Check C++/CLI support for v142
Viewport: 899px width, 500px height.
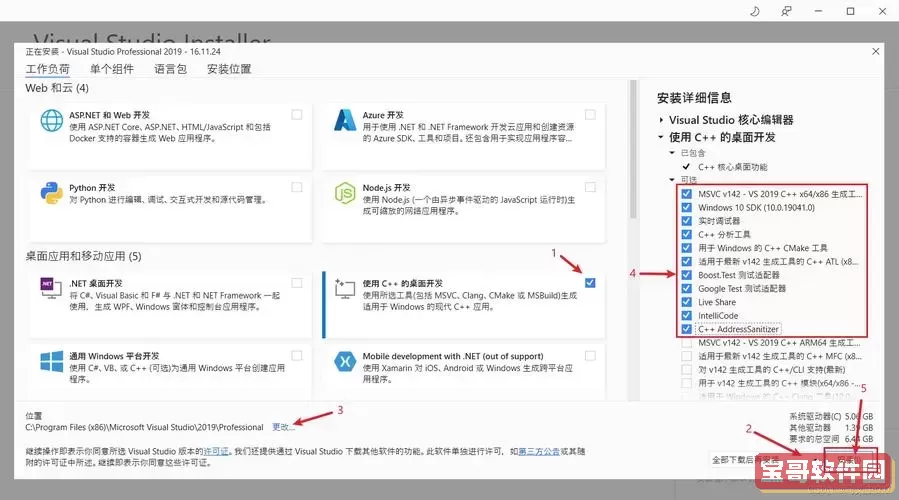click(686, 370)
